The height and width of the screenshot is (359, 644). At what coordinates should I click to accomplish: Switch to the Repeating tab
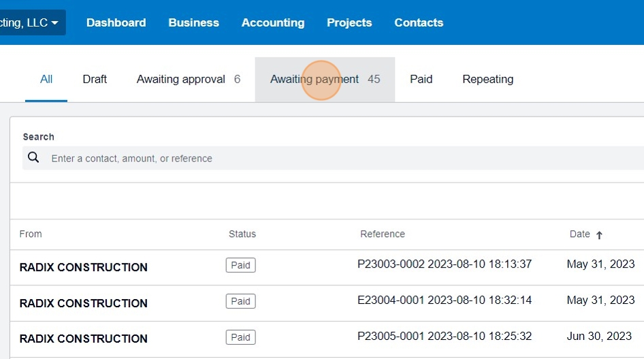point(487,79)
